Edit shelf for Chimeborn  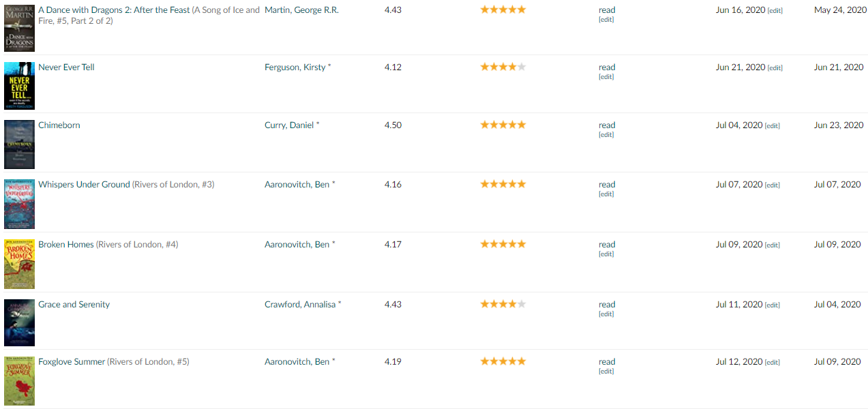coord(606,135)
